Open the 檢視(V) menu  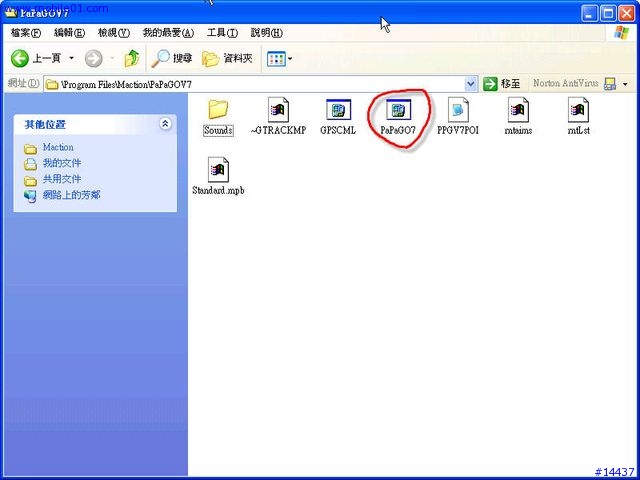[114, 33]
